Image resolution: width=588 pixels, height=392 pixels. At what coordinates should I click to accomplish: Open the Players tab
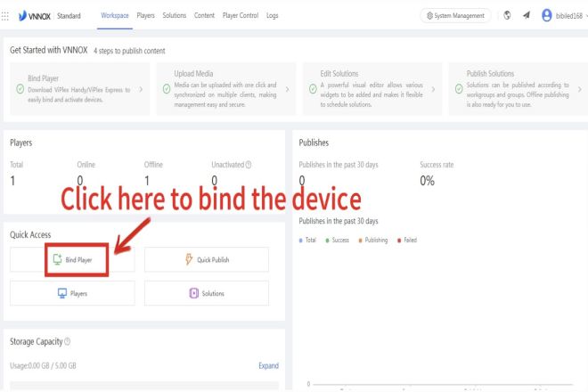[145, 15]
